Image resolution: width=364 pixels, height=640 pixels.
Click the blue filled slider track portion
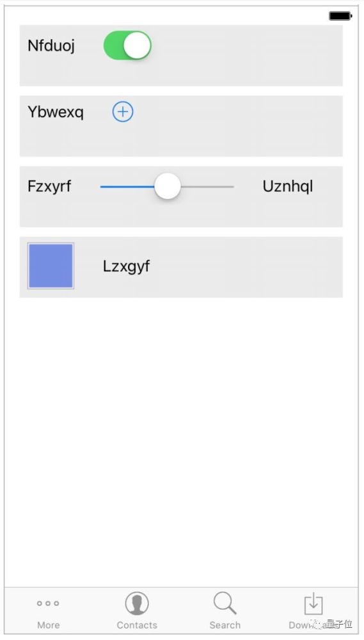[127, 186]
